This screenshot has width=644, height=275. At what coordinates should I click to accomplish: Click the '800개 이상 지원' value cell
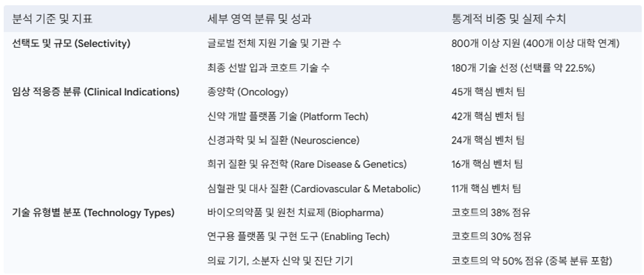(535, 44)
